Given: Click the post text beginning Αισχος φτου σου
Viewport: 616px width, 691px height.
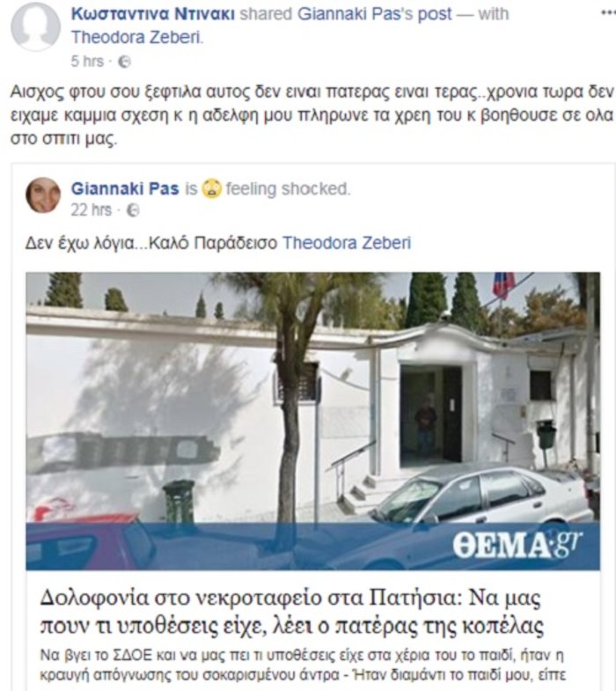Looking at the screenshot, I should (312, 115).
